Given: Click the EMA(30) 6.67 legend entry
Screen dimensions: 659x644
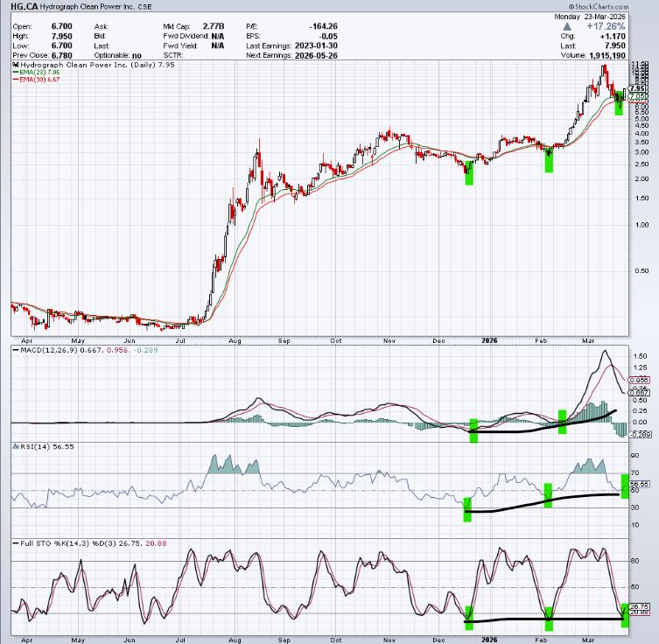Looking at the screenshot, I should click(39, 80).
